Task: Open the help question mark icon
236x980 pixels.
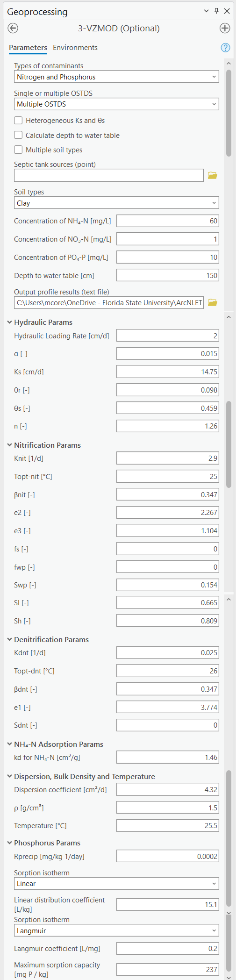Action: [x=225, y=48]
